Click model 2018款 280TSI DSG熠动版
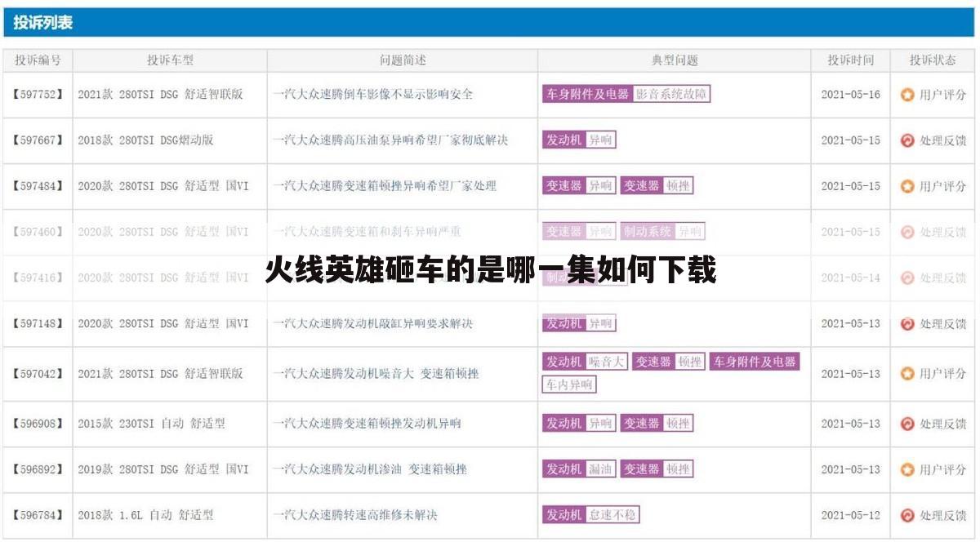This screenshot has height=542, width=980. coord(145,140)
